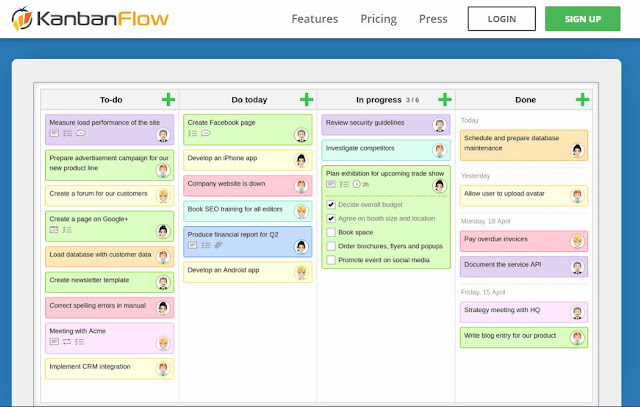640x407 pixels.
Task: Open the Develop an Android app card
Action: coord(248,272)
